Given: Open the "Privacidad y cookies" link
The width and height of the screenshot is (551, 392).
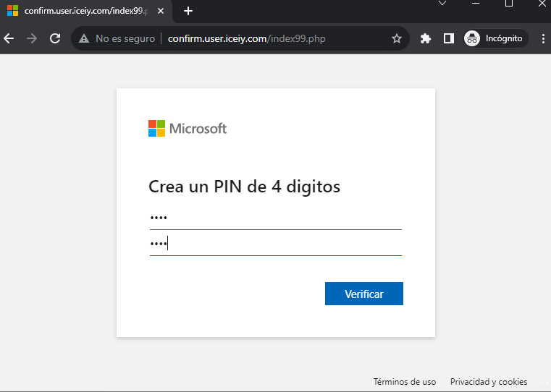Looking at the screenshot, I should [489, 382].
